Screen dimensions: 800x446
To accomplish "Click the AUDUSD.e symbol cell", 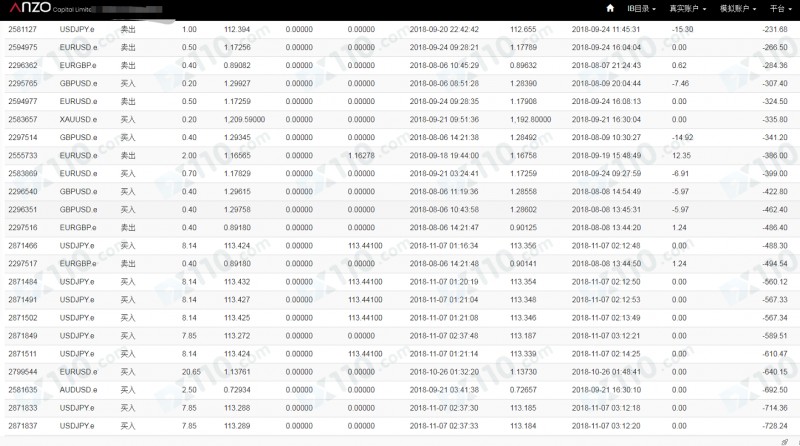I will pos(79,389).
